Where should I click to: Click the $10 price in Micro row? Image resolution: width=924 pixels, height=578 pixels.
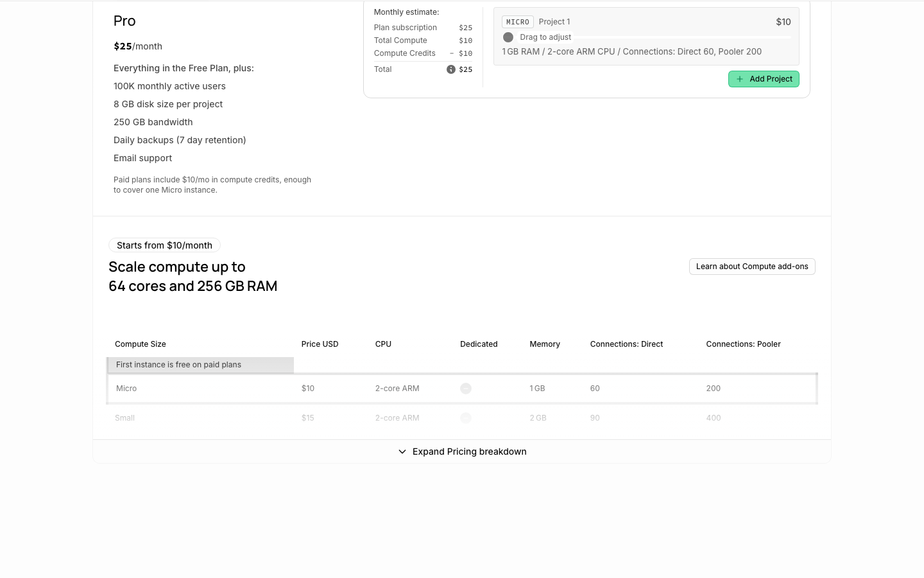click(308, 389)
